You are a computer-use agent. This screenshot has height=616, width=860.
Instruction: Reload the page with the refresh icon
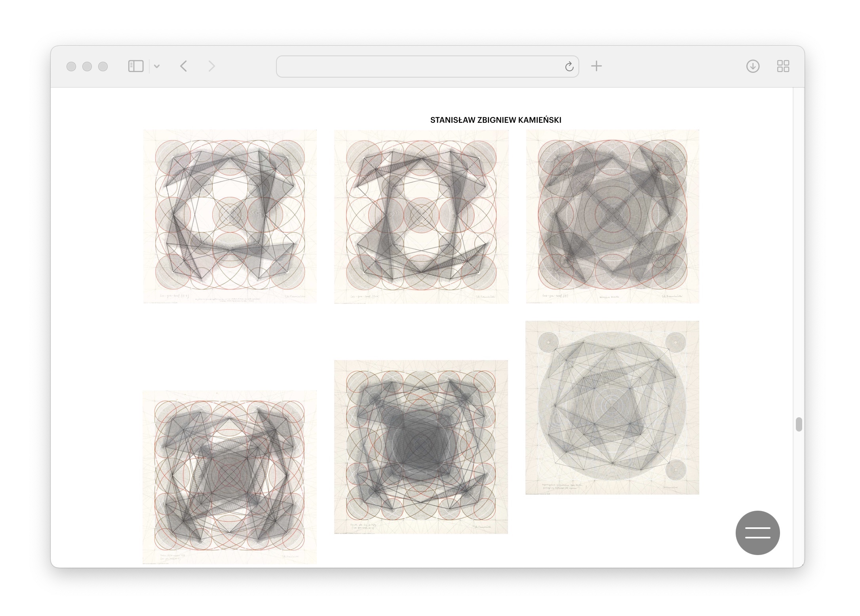[569, 67]
